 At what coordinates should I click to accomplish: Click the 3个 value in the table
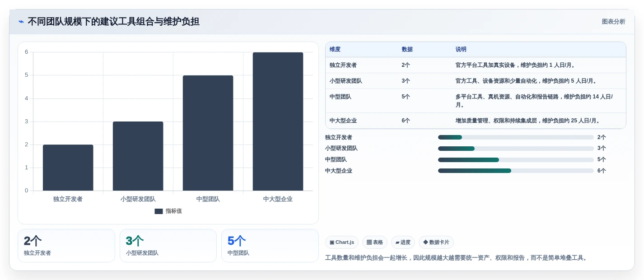tap(406, 81)
